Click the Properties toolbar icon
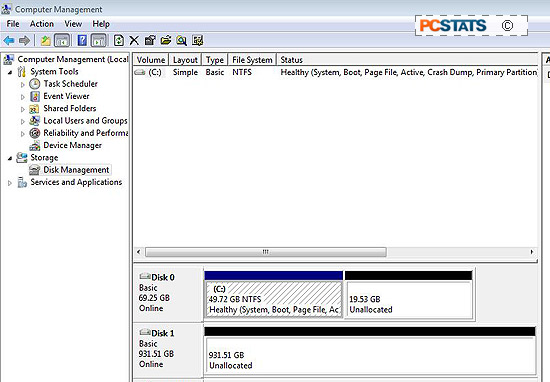 coord(150,41)
